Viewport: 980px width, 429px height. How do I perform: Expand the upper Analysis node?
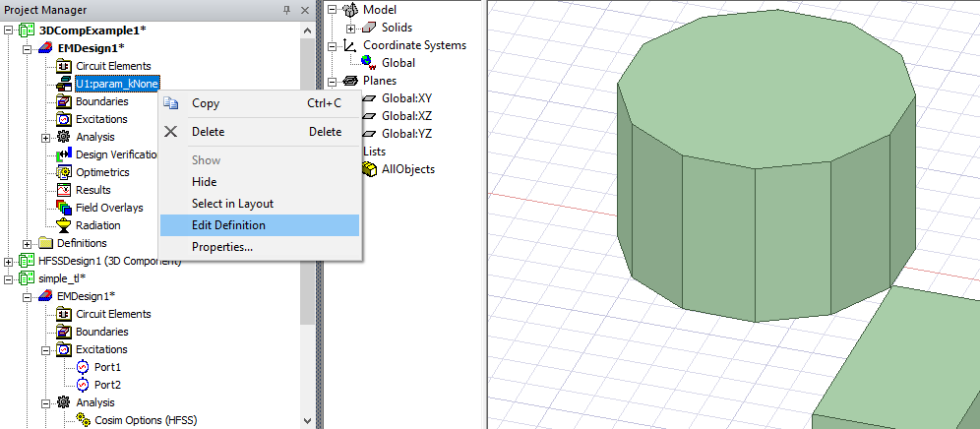(46, 137)
